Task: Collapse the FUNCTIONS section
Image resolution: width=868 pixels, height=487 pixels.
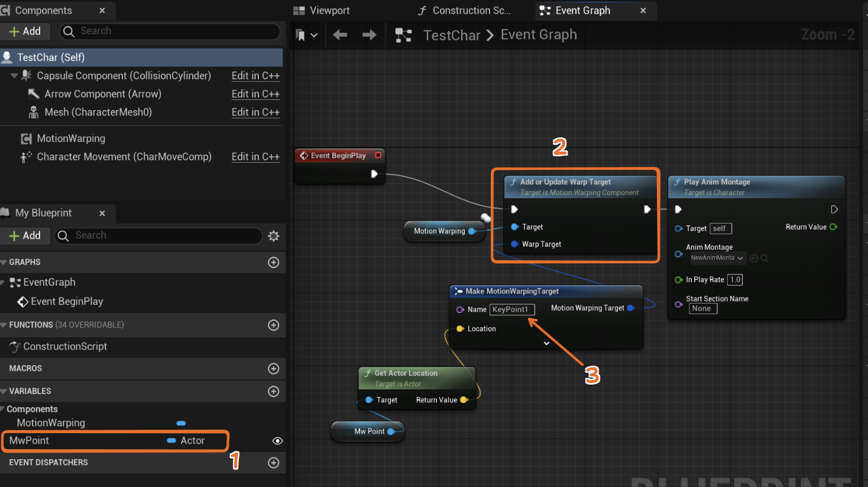Action: [4, 325]
